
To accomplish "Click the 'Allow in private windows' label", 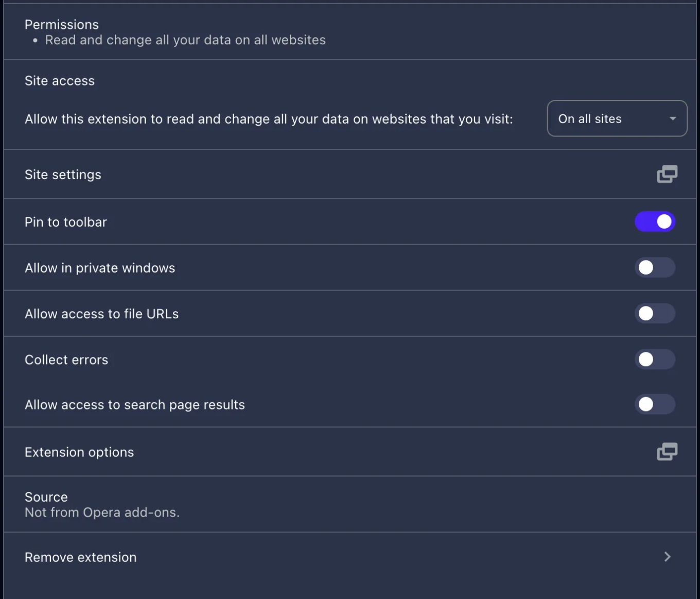I will pyautogui.click(x=100, y=268).
